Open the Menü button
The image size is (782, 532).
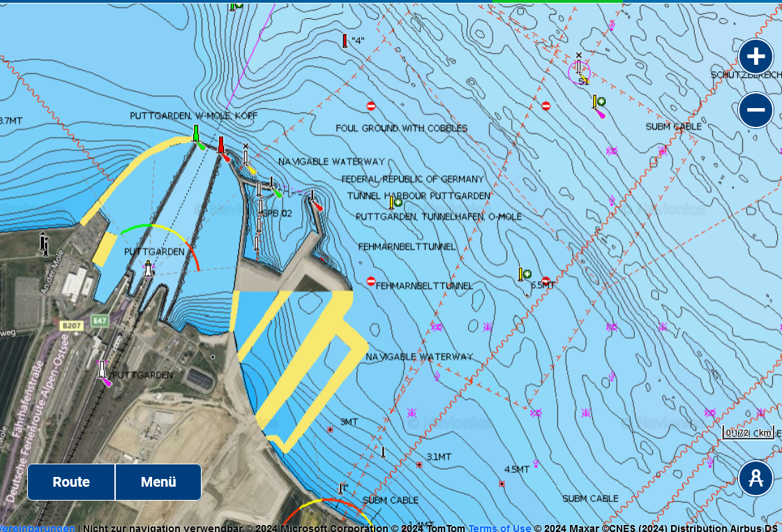click(x=158, y=482)
